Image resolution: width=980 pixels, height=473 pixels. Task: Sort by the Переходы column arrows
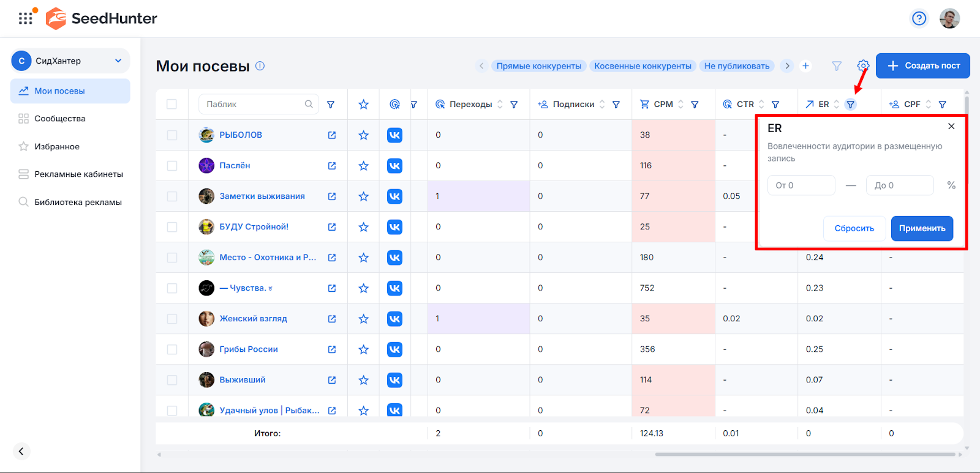[x=500, y=105]
